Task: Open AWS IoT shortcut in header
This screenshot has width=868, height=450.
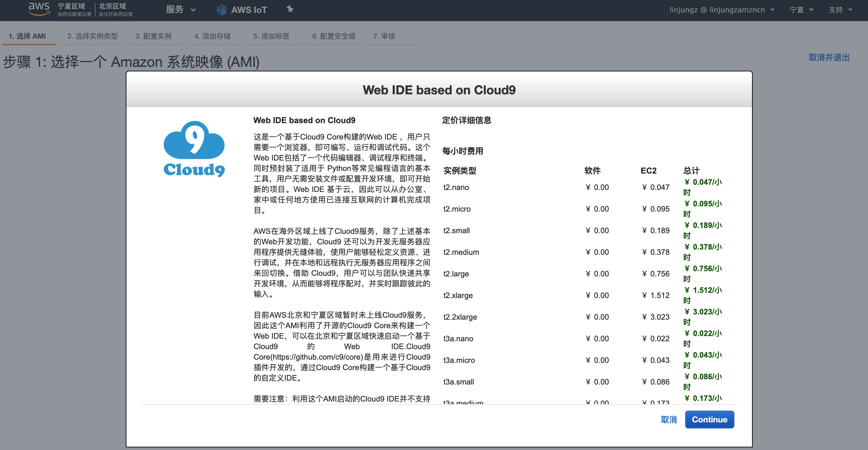Action: click(249, 10)
